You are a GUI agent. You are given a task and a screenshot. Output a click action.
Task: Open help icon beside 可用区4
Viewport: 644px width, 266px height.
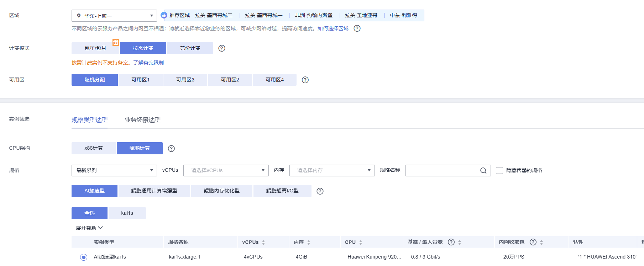tap(305, 80)
